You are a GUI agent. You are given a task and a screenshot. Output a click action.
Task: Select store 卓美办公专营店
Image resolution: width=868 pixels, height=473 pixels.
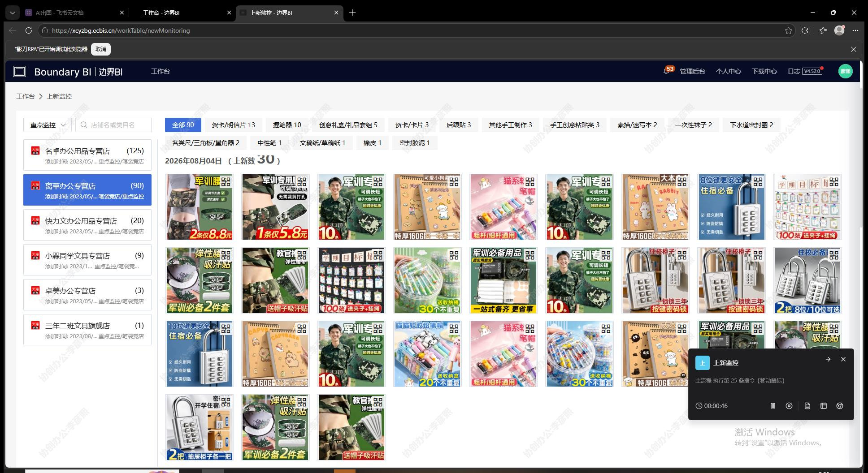coord(87,295)
